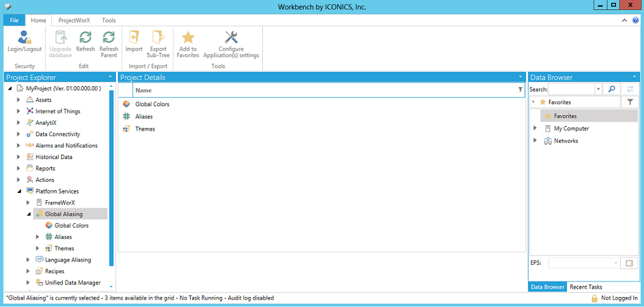This screenshot has height=307, width=644.
Task: Select Themes in the Project Details list
Action: tap(145, 129)
